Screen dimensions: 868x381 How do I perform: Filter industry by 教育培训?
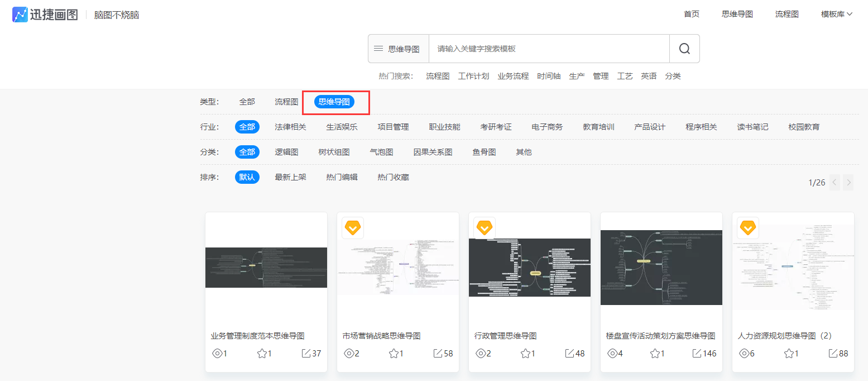(x=598, y=127)
